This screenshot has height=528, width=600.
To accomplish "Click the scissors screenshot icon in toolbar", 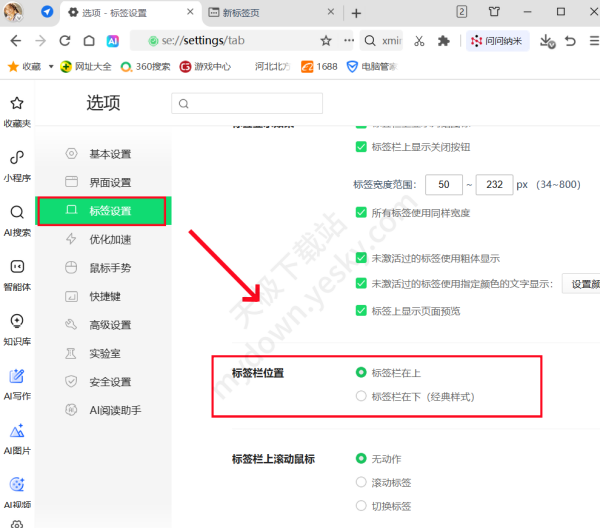I will pos(419,41).
